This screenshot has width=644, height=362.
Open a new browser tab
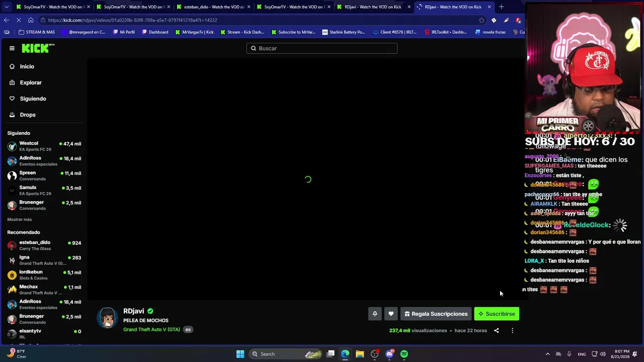click(501, 7)
